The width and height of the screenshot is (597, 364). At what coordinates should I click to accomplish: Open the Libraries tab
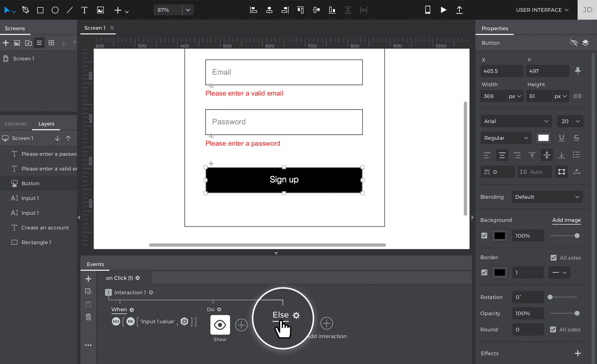[16, 124]
